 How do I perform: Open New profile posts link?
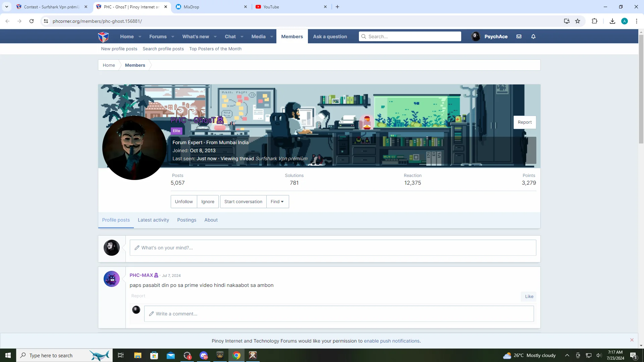tap(119, 49)
